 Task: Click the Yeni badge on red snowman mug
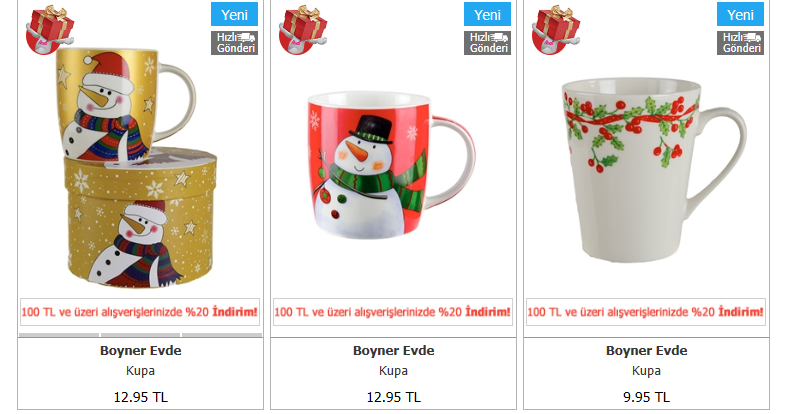tap(487, 15)
